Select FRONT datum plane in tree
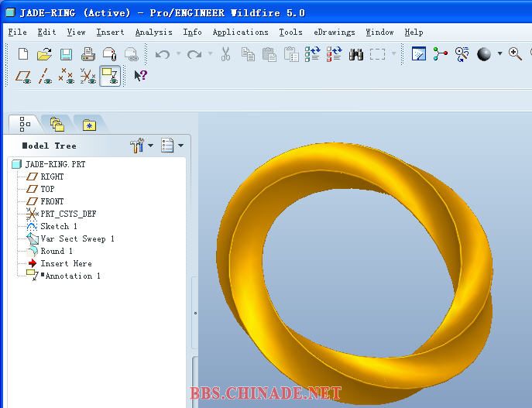This screenshot has height=408, width=532. 45,201
